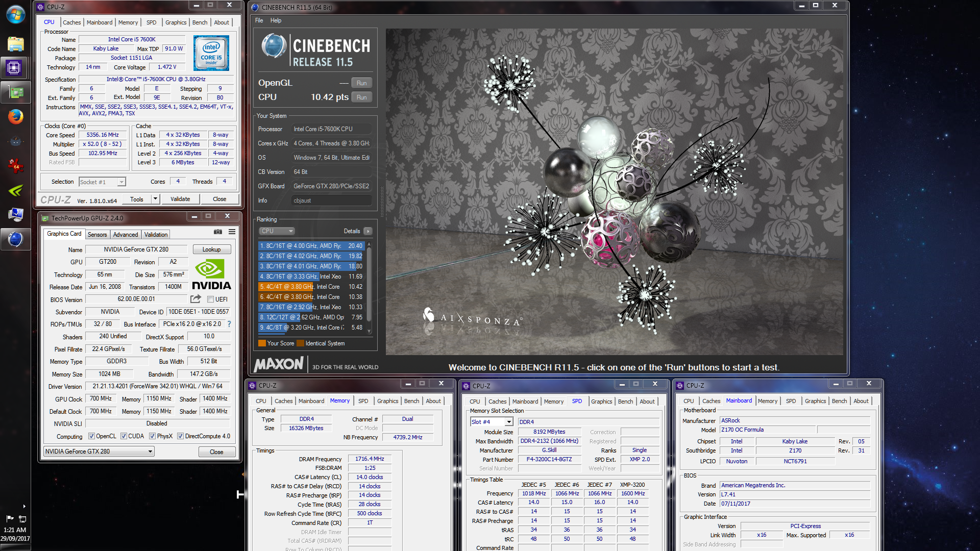
Task: Click the Identical System legend swatch
Action: click(300, 343)
